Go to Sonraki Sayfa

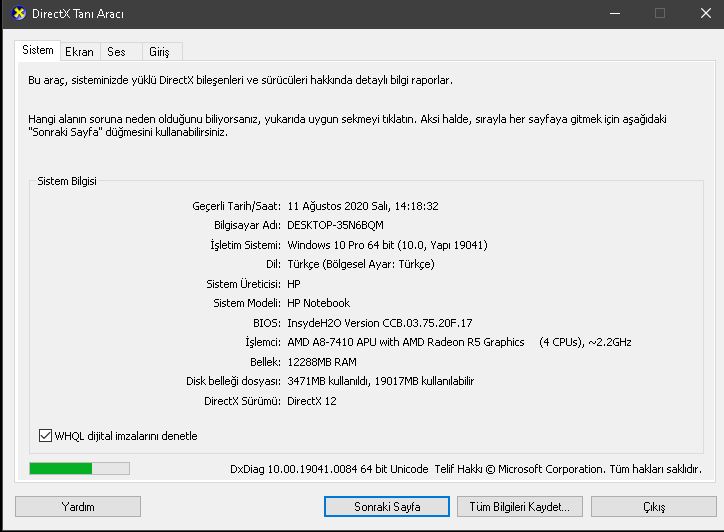point(387,507)
